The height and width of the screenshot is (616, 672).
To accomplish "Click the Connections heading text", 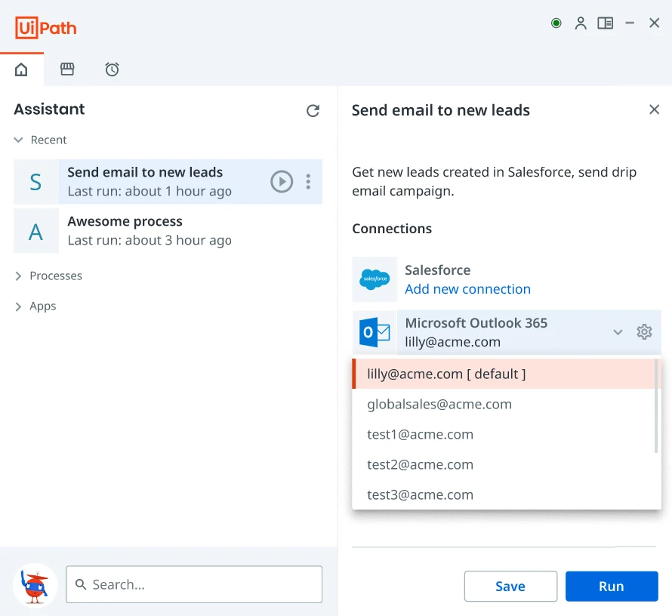I will [x=392, y=229].
